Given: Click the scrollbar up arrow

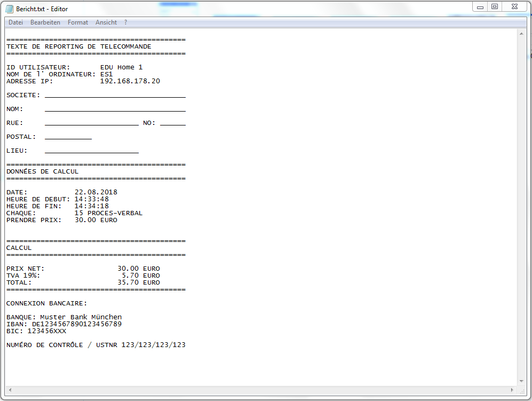Looking at the screenshot, I should (522, 34).
